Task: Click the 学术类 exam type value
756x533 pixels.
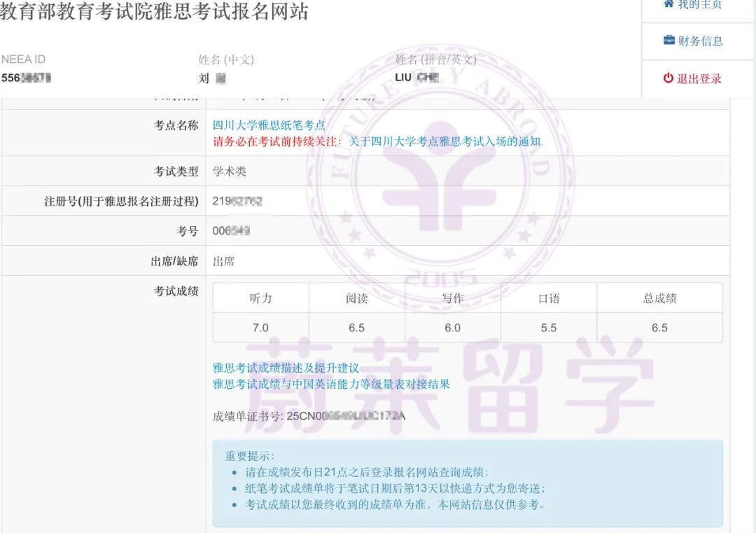Action: click(x=230, y=171)
